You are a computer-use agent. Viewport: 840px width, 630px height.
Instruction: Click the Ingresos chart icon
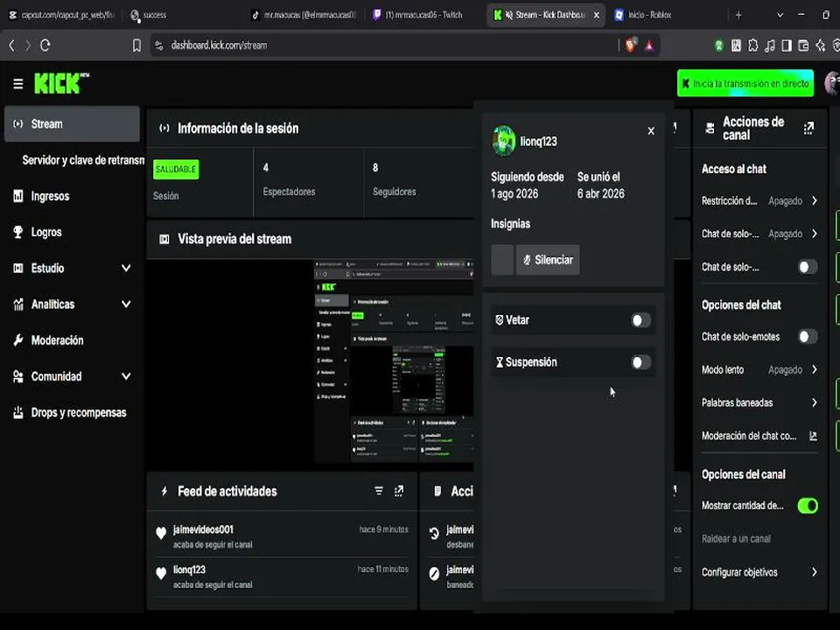18,196
